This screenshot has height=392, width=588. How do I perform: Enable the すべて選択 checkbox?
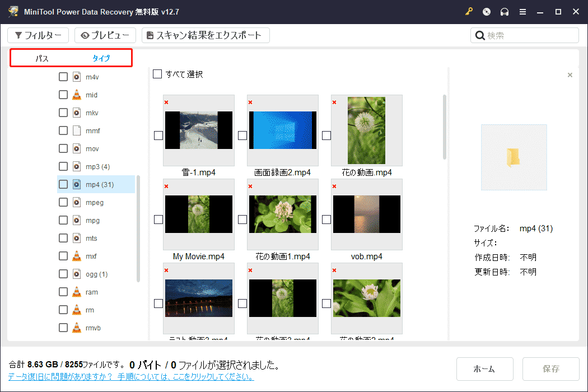157,73
